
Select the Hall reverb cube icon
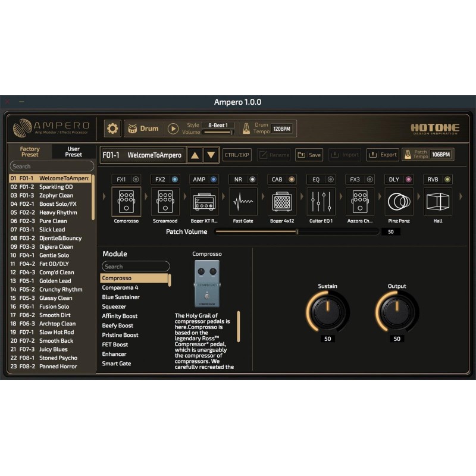(x=438, y=202)
